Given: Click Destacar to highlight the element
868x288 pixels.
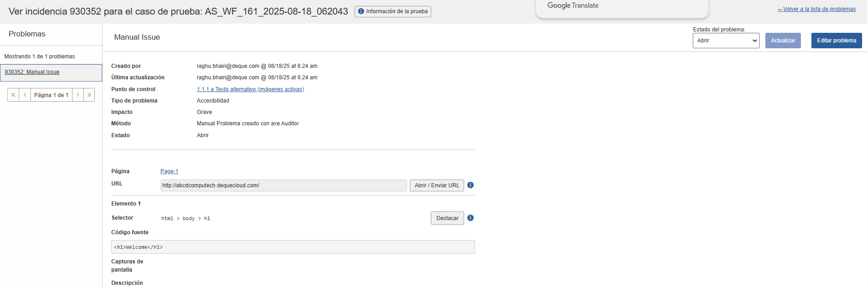Looking at the screenshot, I should click(447, 218).
